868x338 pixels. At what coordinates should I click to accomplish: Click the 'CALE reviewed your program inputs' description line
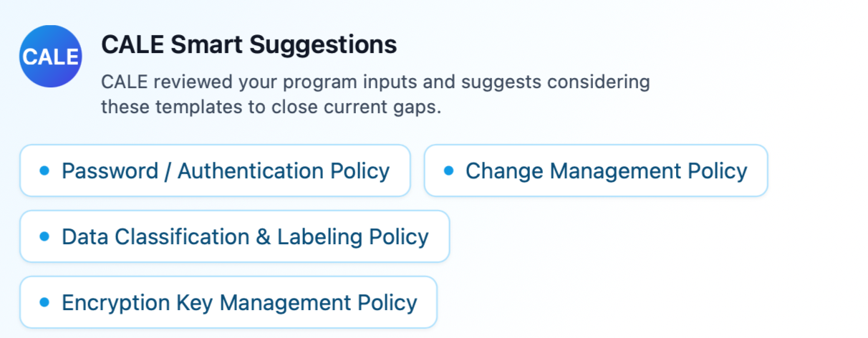[375, 82]
